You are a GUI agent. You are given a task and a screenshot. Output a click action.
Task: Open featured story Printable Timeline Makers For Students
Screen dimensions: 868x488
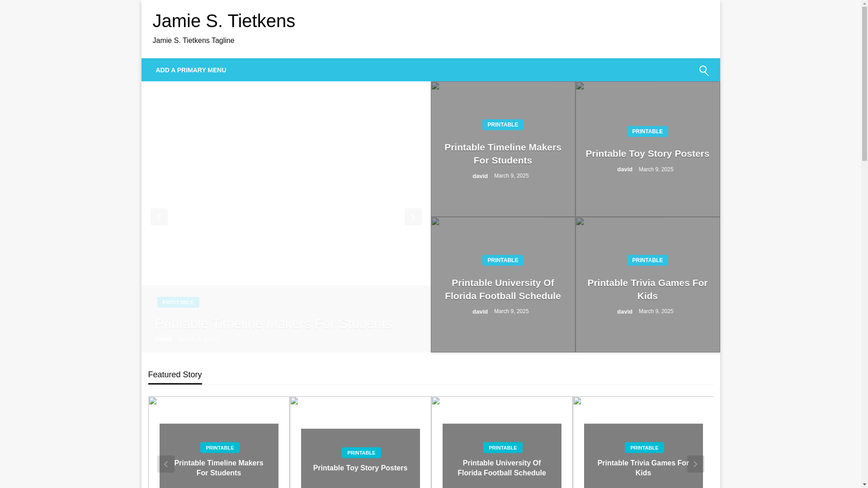point(219,468)
